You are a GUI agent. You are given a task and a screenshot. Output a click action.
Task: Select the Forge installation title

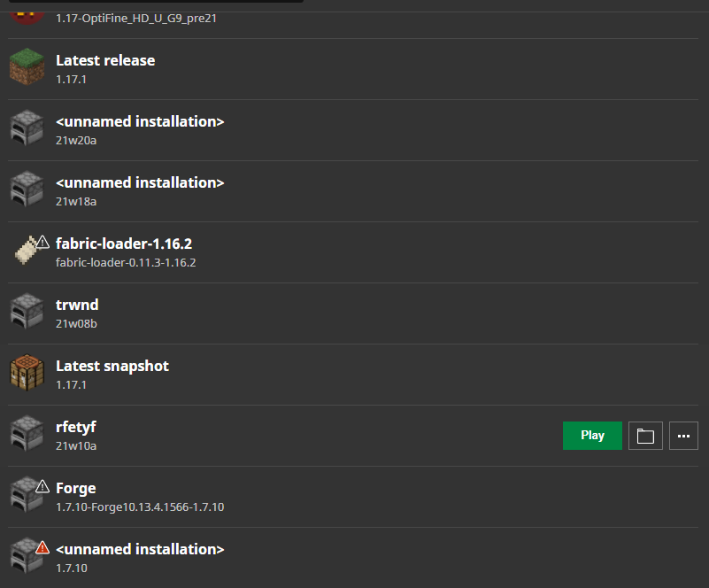75,488
